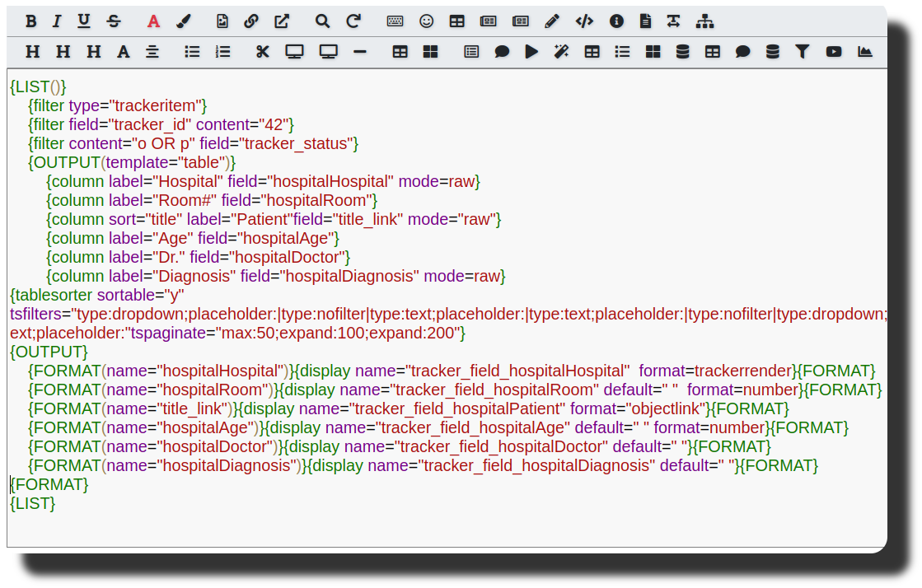Viewport: 922px width, 588px height.
Task: Click the closing {LIST} line
Action: [x=32, y=503]
